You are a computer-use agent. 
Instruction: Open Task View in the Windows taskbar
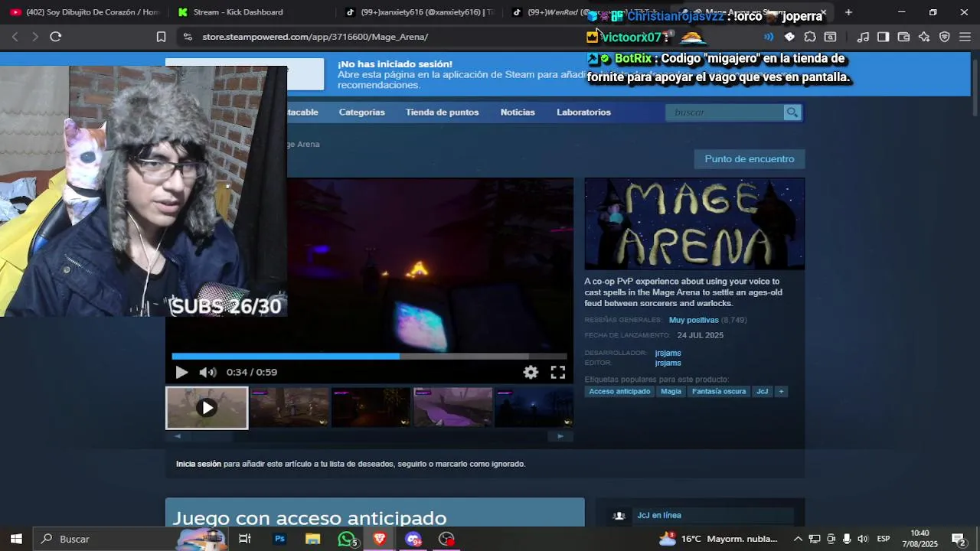[x=245, y=539]
